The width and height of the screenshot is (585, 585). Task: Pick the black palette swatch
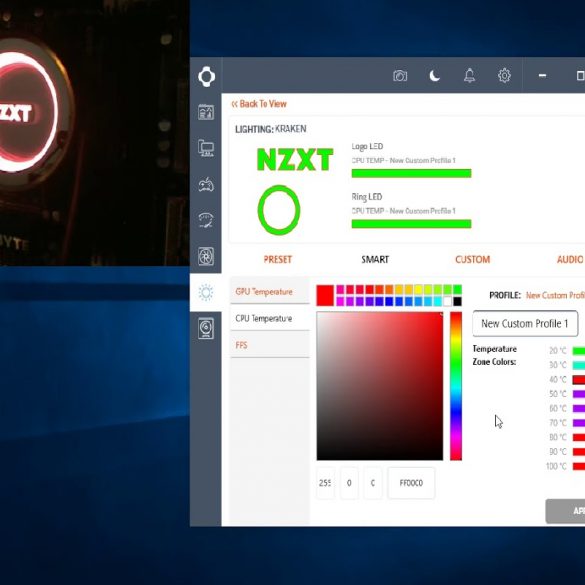click(457, 301)
